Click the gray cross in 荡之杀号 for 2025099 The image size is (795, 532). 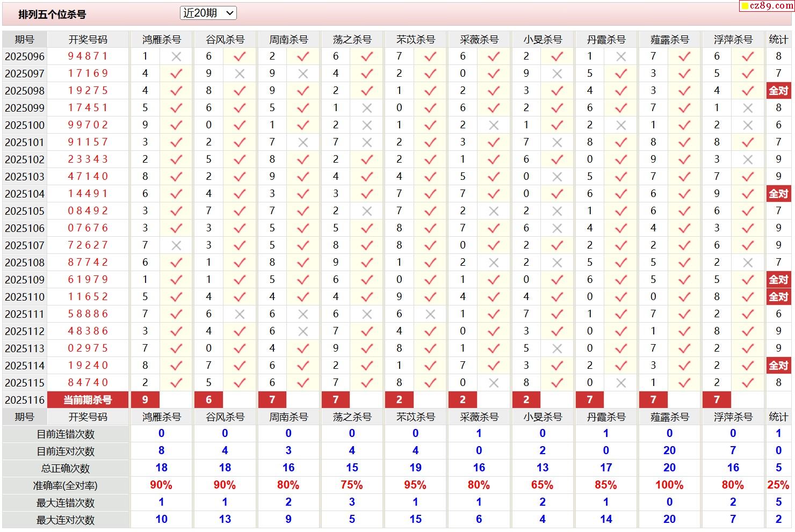pos(367,108)
